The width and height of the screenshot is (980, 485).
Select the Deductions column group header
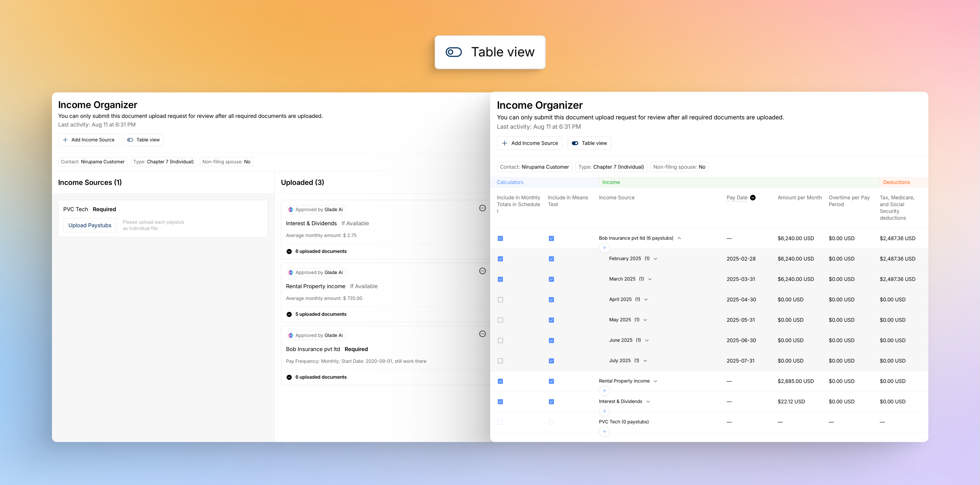pos(896,182)
